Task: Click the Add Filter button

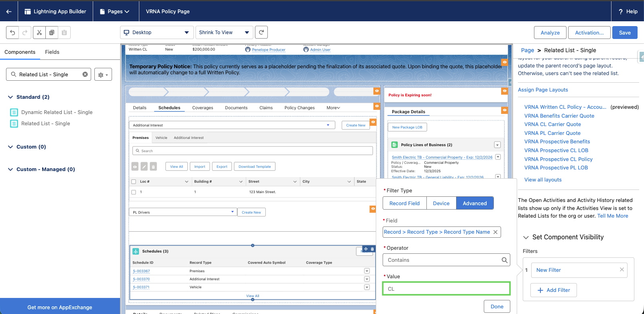Action: click(x=554, y=290)
